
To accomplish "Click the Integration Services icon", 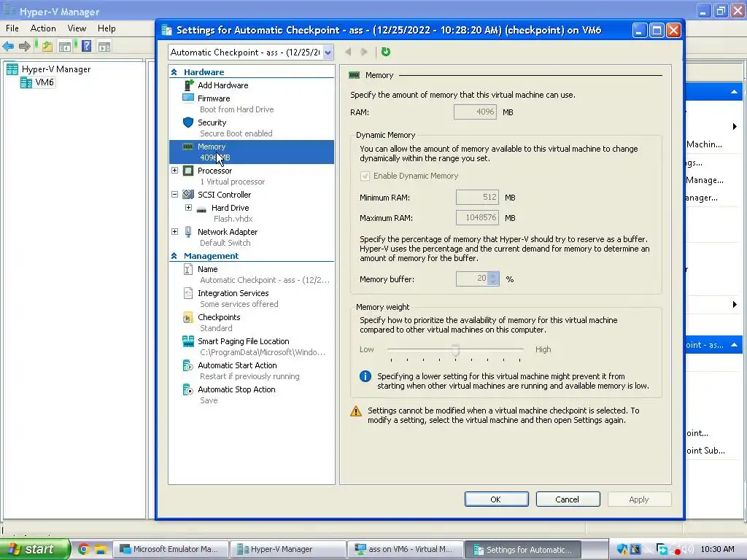I will tap(188, 293).
